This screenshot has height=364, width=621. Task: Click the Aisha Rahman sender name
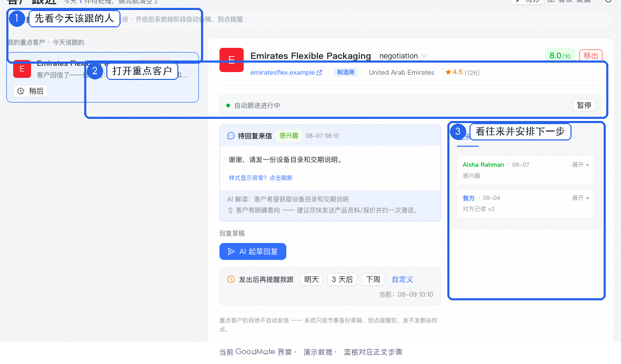tap(483, 165)
